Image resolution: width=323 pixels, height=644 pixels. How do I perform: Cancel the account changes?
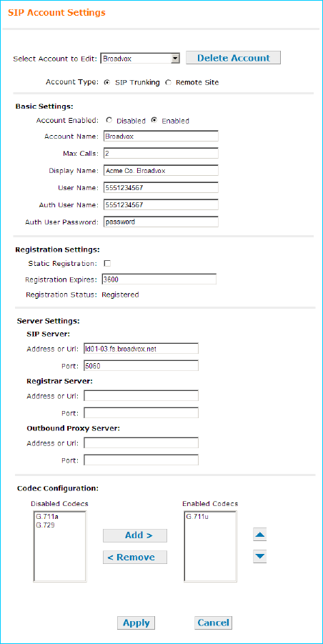coord(213,623)
